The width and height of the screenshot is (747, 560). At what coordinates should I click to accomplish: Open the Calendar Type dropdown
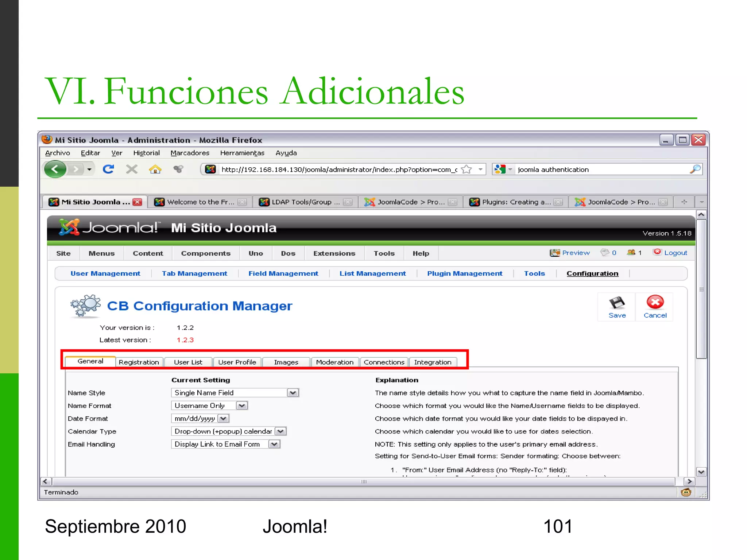tap(280, 431)
